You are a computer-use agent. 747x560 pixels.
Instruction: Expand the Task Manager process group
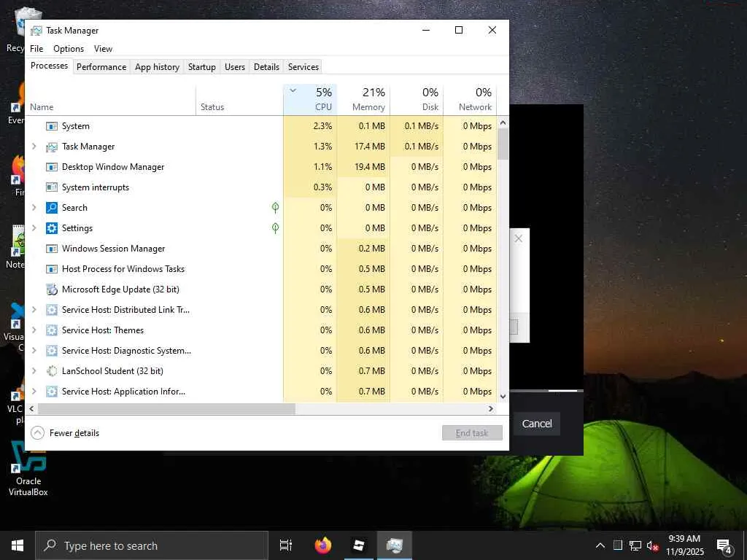pos(34,146)
